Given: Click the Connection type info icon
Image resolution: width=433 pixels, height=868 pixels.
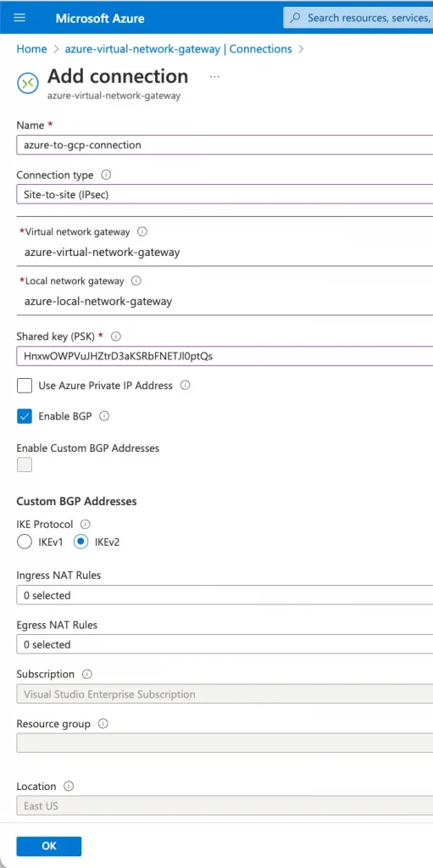Looking at the screenshot, I should coord(106,175).
